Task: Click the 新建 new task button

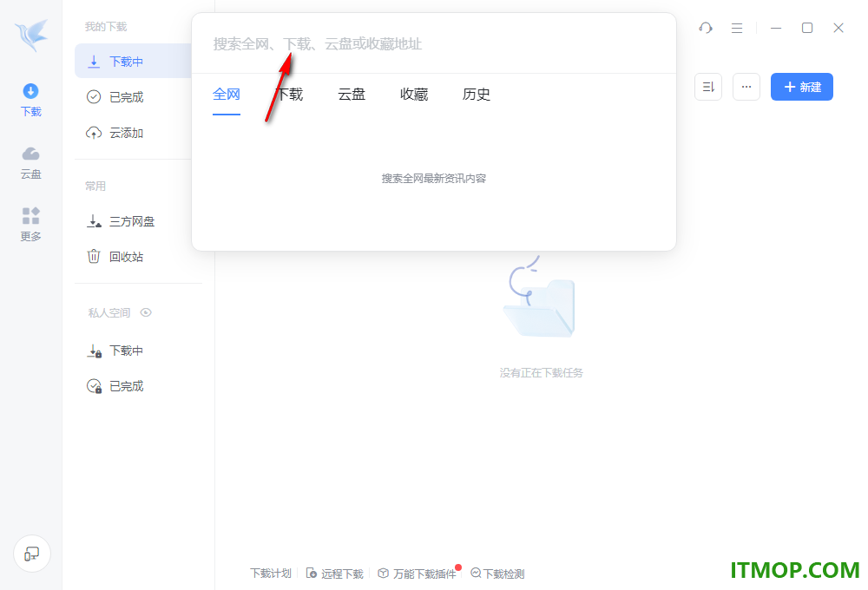Action: point(801,87)
